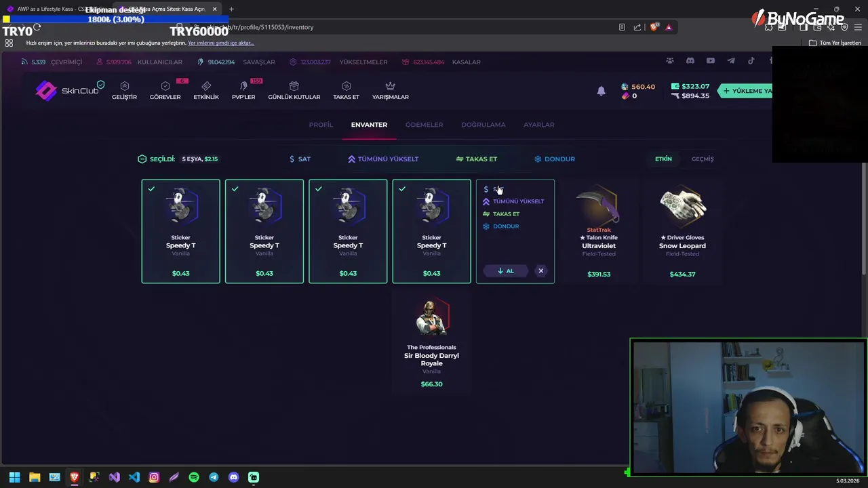Choose Takas Et in item card menu
This screenshot has height=488, width=868.
pyautogui.click(x=501, y=214)
